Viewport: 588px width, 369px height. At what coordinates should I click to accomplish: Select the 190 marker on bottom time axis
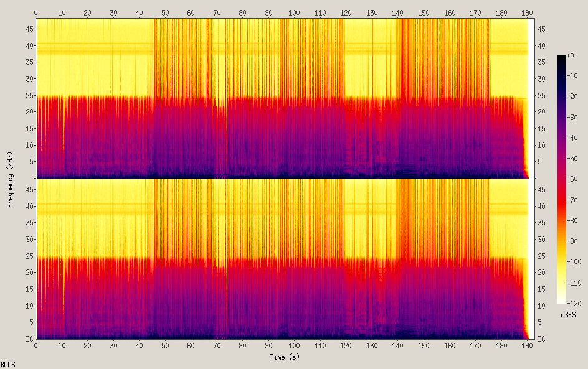(x=527, y=345)
